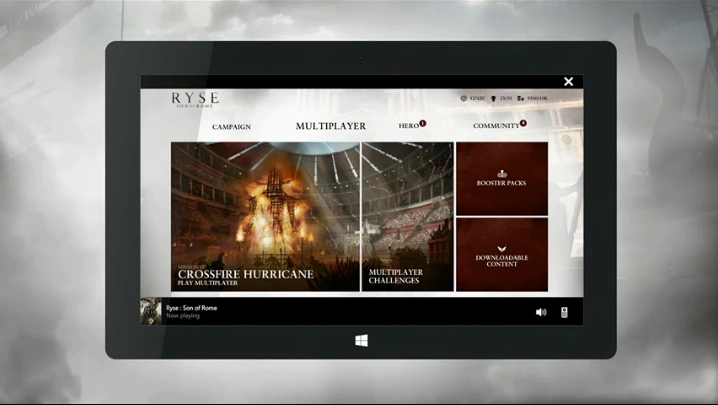Open the Crossfire Hurricane mission tile
This screenshot has height=405, width=718.
[265, 216]
